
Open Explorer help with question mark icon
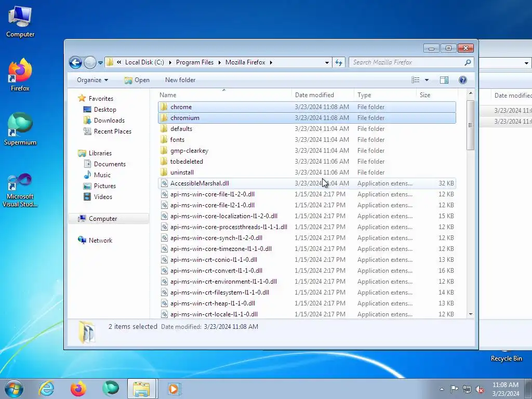click(x=462, y=80)
